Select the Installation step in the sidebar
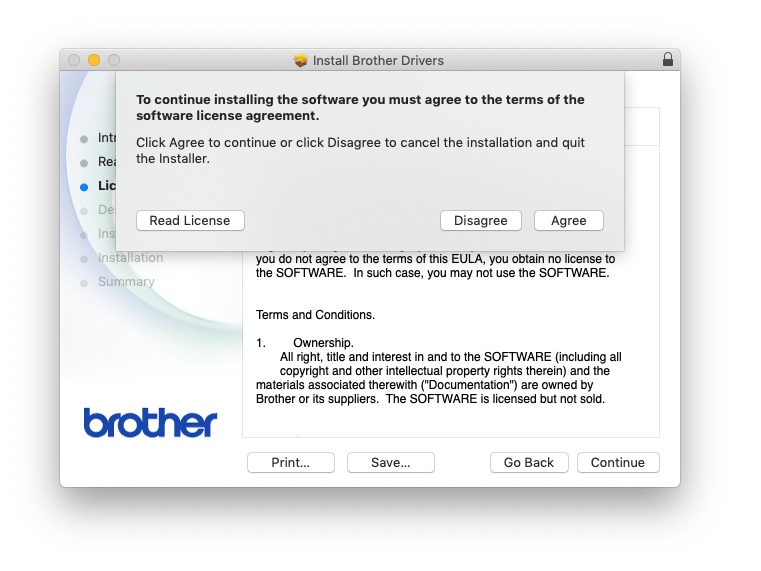This screenshot has width=761, height=571. click(x=130, y=258)
